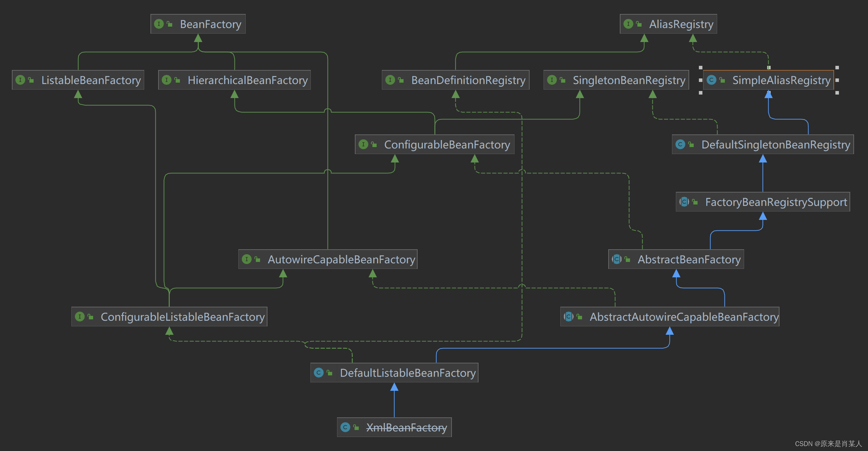Select the SingletonBeanRegistry label text
This screenshot has width=868, height=451.
click(x=629, y=80)
